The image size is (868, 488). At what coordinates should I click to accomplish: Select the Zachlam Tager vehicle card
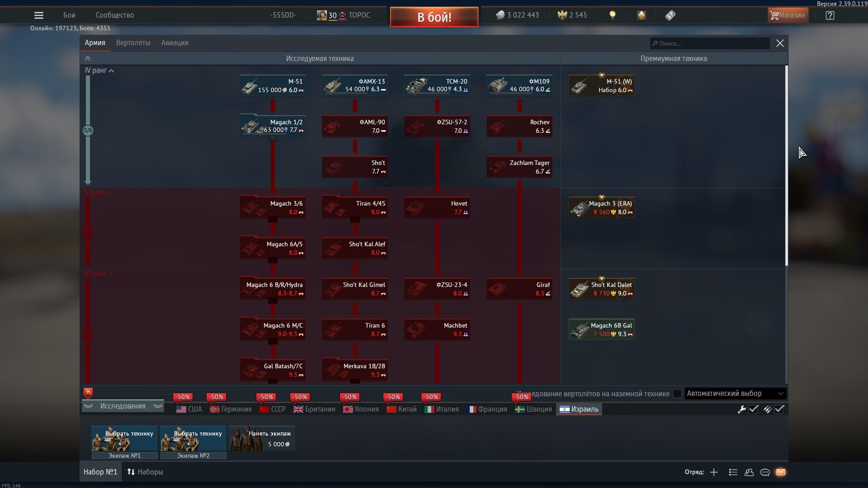click(x=519, y=167)
